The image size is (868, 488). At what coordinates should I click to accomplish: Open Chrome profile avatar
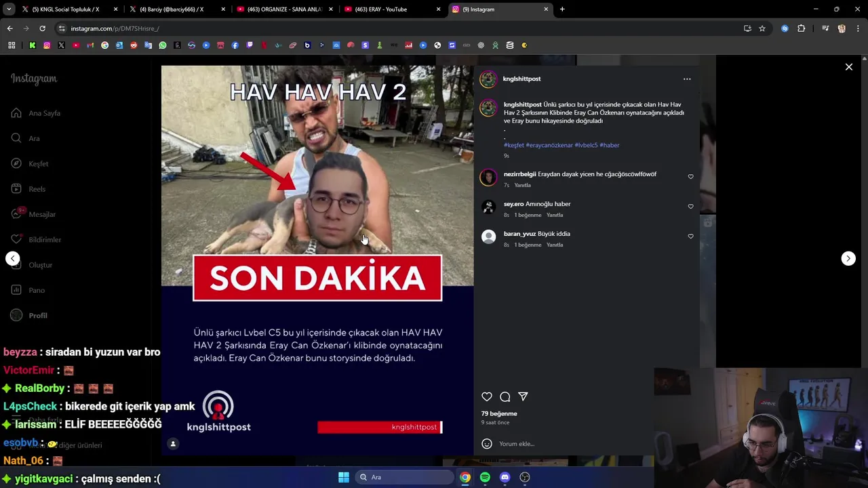pos(842,28)
